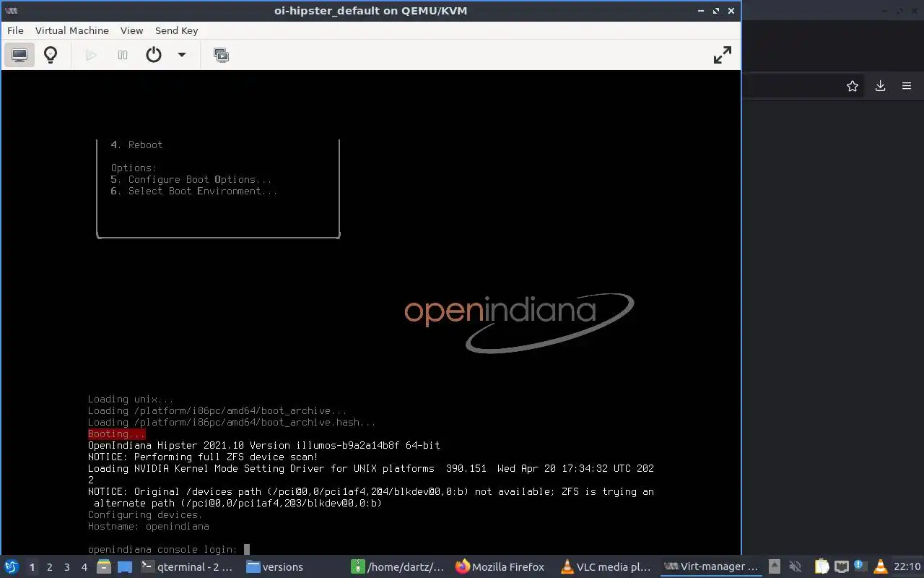Launch file manager from taskbar quicklaunch
924x578 pixels.
[x=104, y=566]
